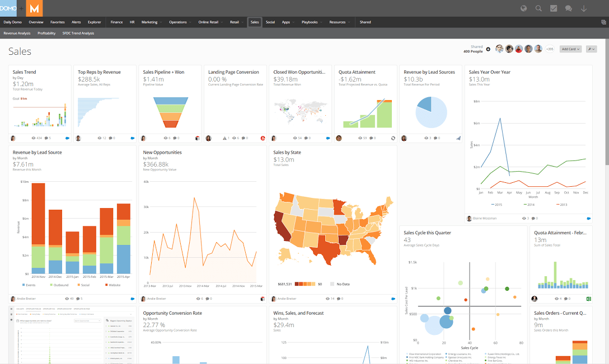Click the download arrow icon in top bar
The height and width of the screenshot is (364, 609).
584,8
